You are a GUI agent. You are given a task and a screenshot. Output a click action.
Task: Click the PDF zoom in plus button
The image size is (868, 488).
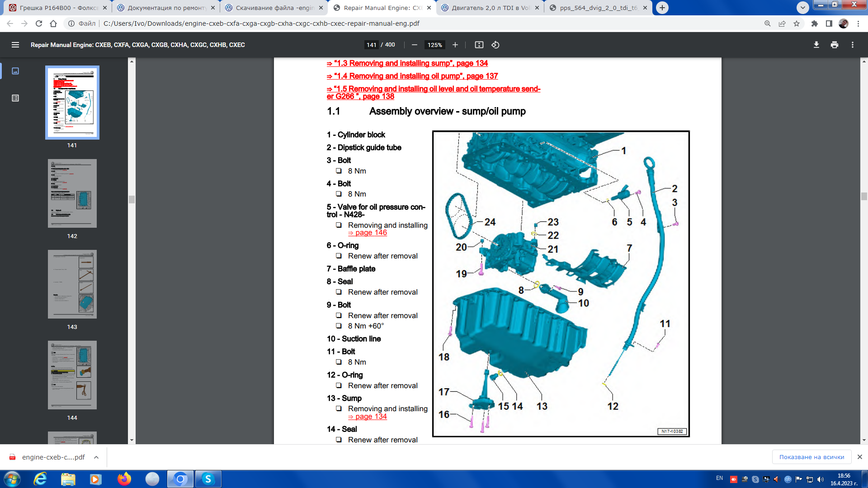[x=455, y=45]
